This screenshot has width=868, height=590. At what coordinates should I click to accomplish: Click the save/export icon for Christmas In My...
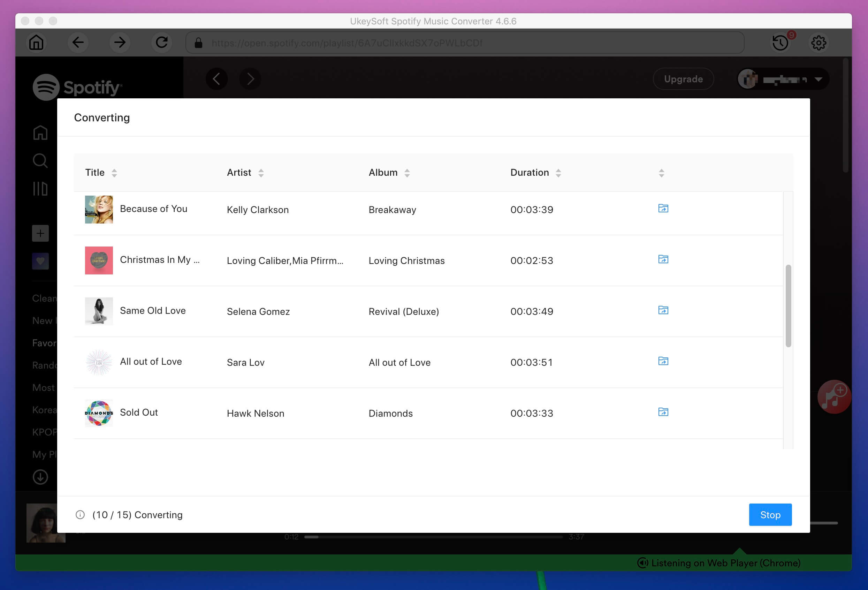click(x=663, y=259)
